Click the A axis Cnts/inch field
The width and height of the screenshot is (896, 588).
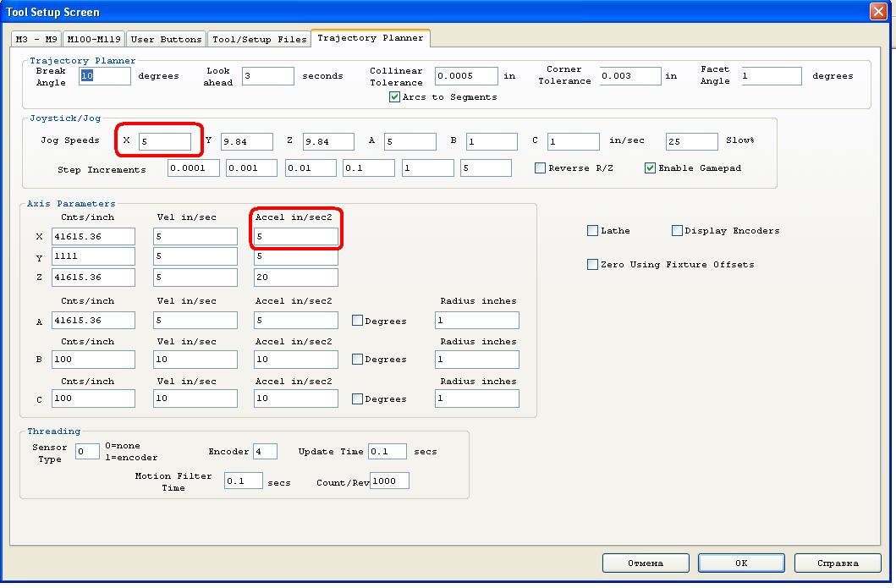(94, 321)
